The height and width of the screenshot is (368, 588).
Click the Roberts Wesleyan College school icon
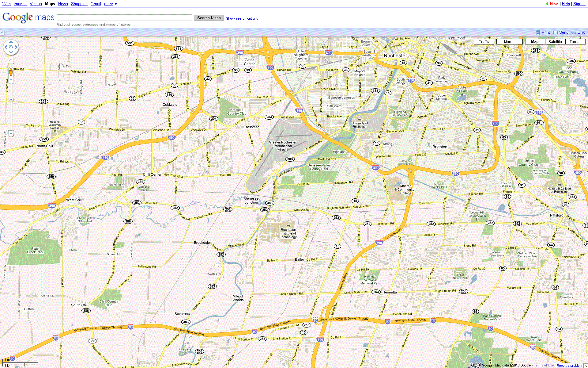click(x=55, y=131)
